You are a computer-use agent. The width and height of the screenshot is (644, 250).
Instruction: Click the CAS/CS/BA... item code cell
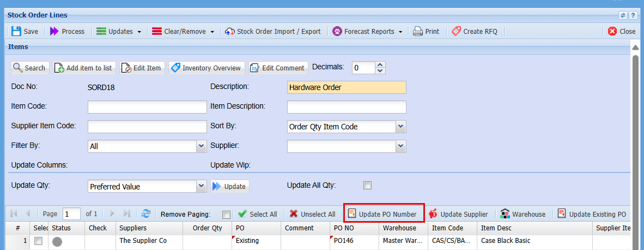pyautogui.click(x=453, y=241)
